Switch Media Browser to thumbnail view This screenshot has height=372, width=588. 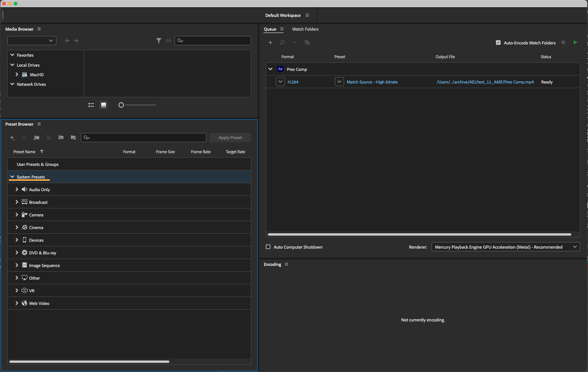coord(104,105)
